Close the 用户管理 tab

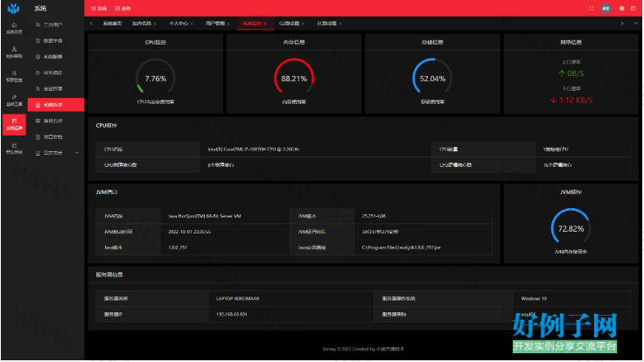[228, 24]
